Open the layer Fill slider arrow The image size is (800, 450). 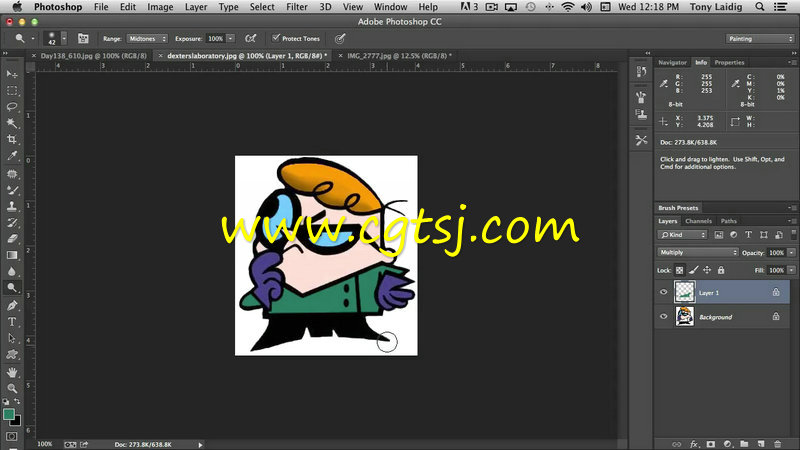[791, 270]
